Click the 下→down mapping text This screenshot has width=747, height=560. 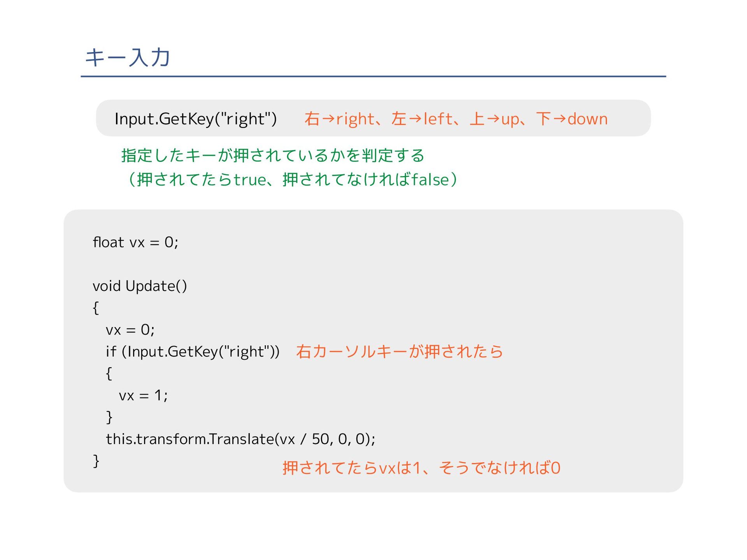pos(572,119)
